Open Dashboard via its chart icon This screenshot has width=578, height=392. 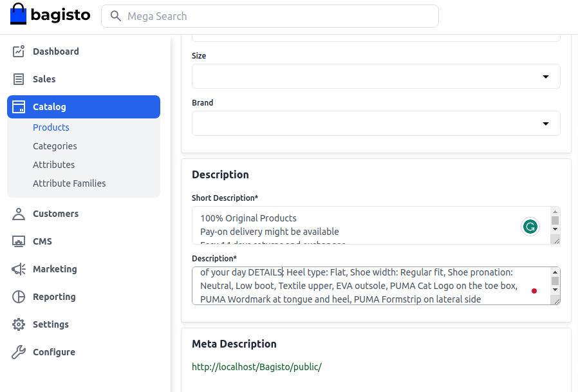tap(19, 51)
